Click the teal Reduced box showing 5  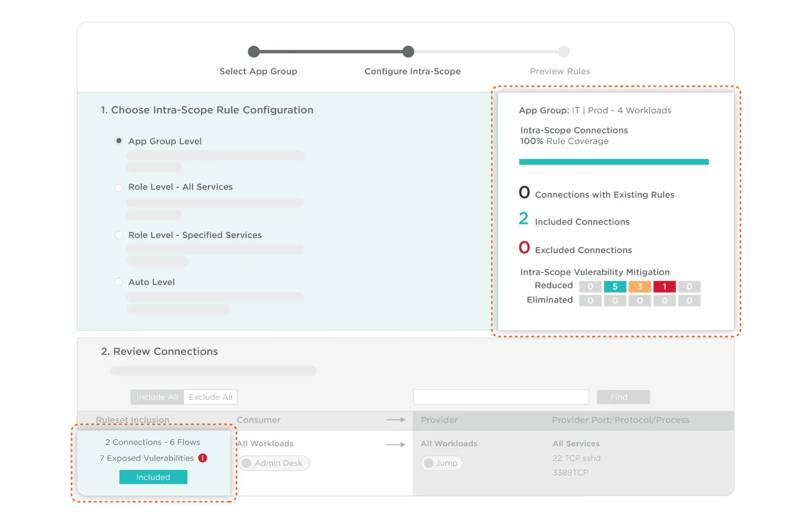click(x=615, y=287)
